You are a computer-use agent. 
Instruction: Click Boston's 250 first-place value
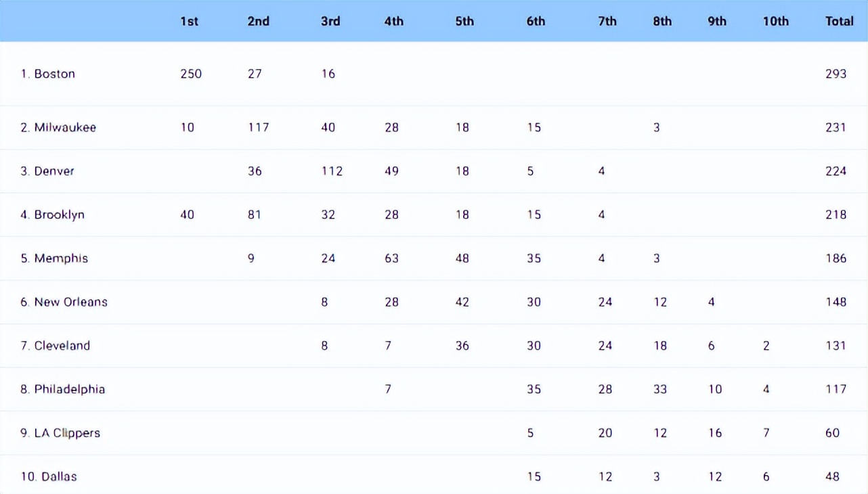point(191,74)
